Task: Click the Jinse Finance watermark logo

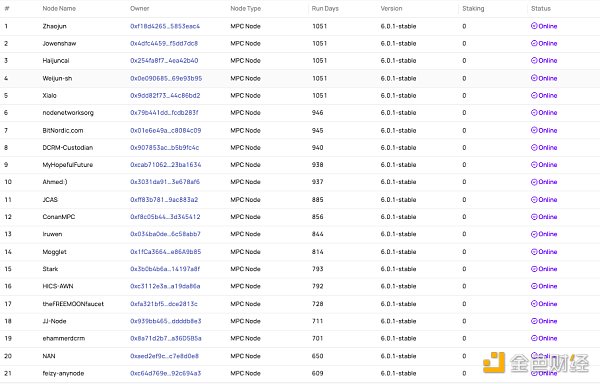Action: click(x=536, y=363)
